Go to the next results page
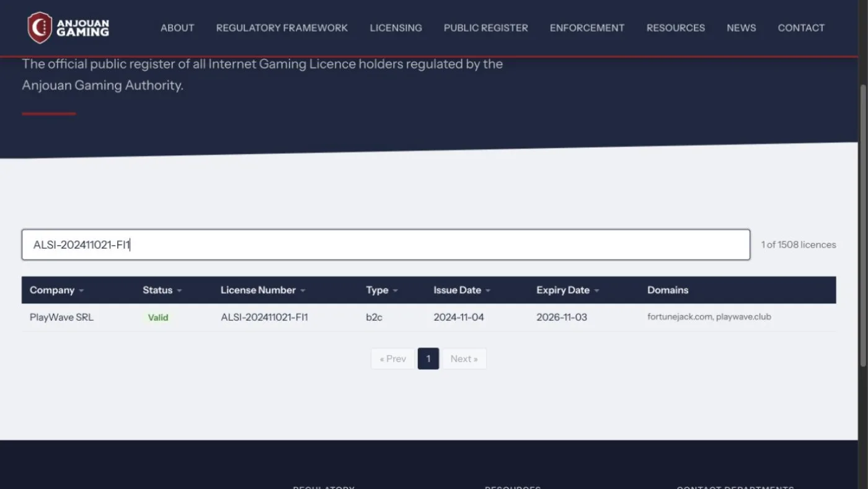Viewport: 868px width, 489px height. 464,359
